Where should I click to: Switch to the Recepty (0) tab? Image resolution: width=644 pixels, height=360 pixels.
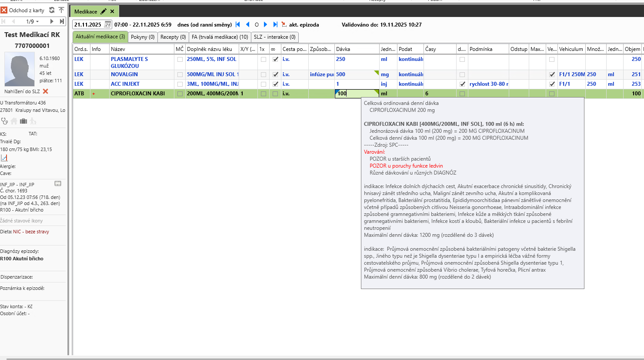pyautogui.click(x=173, y=37)
